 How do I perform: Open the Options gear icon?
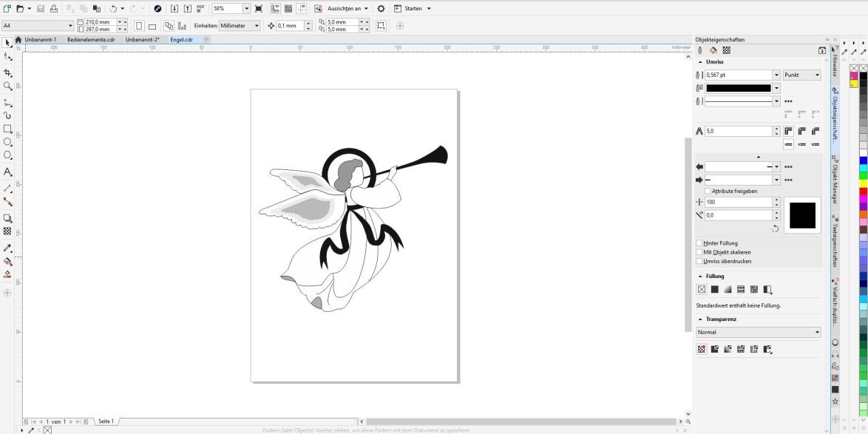[x=381, y=8]
